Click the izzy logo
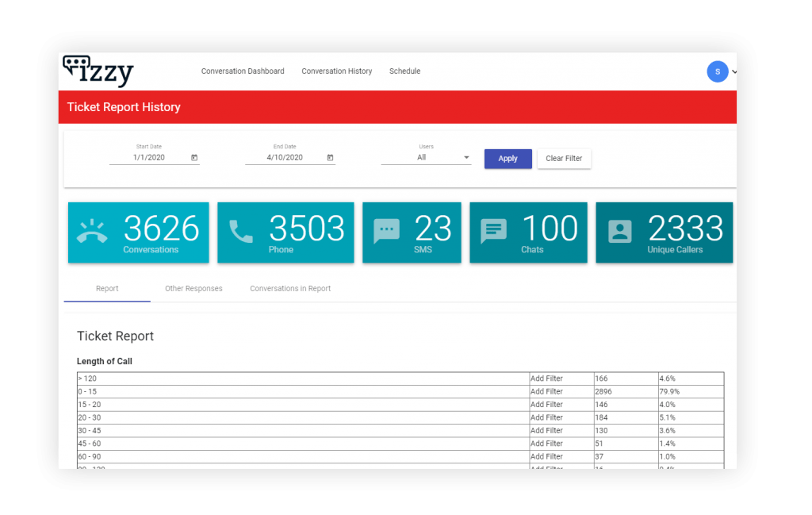Viewport: 812px width, 515px height. coord(98,71)
